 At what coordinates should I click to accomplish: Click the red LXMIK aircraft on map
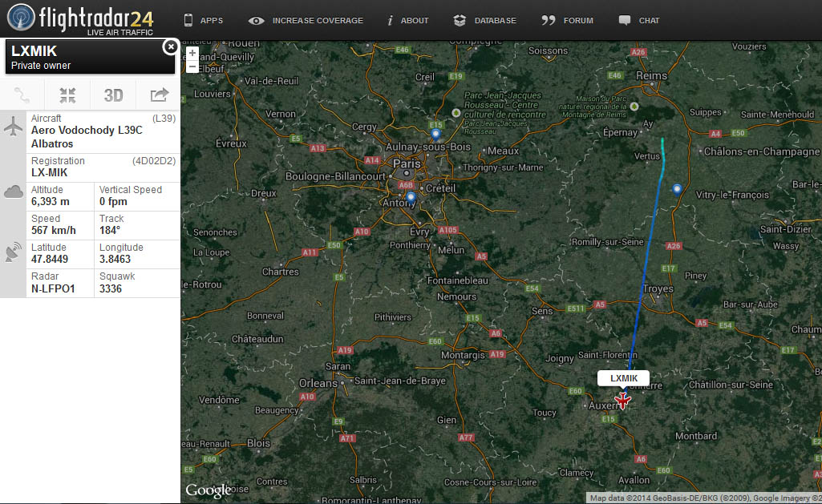click(622, 401)
